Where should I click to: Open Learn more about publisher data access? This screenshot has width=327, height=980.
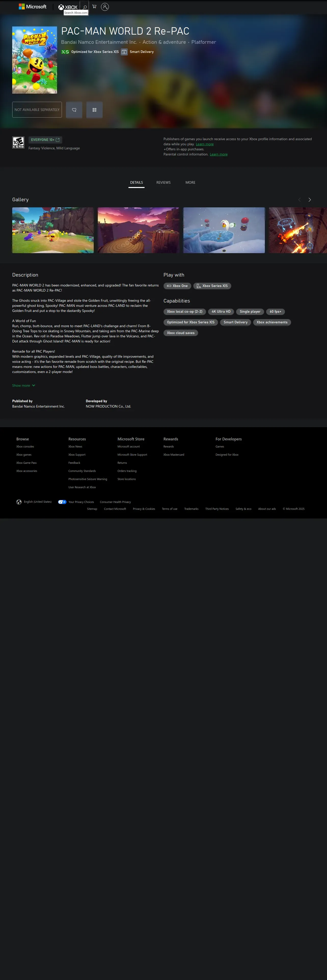(x=205, y=144)
